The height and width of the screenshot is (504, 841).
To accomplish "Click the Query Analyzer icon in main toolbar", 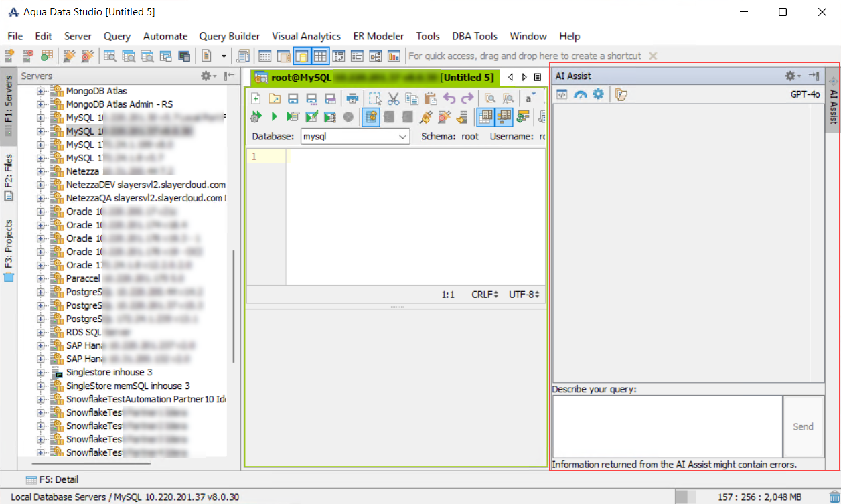I will tap(109, 56).
